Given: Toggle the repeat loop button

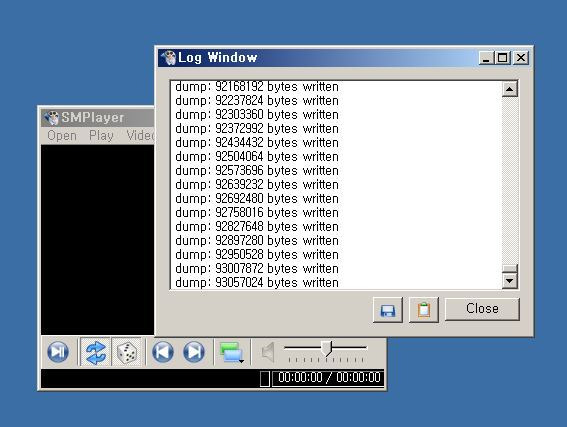Looking at the screenshot, I should point(95,352).
